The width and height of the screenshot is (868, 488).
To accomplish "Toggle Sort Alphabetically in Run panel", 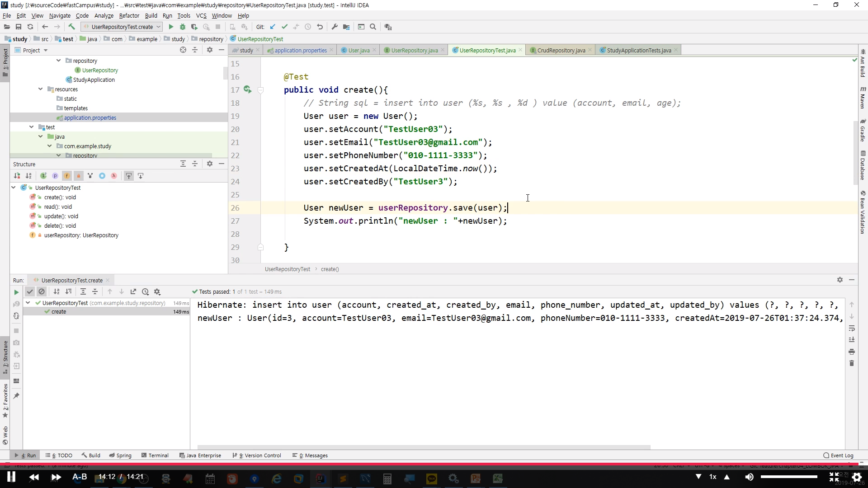I will 57,292.
